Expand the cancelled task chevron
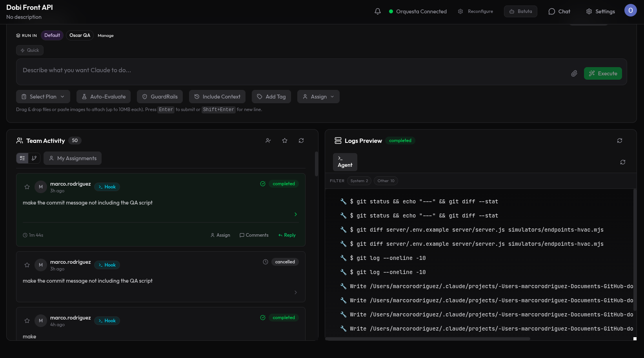The image size is (644, 358). point(296,292)
